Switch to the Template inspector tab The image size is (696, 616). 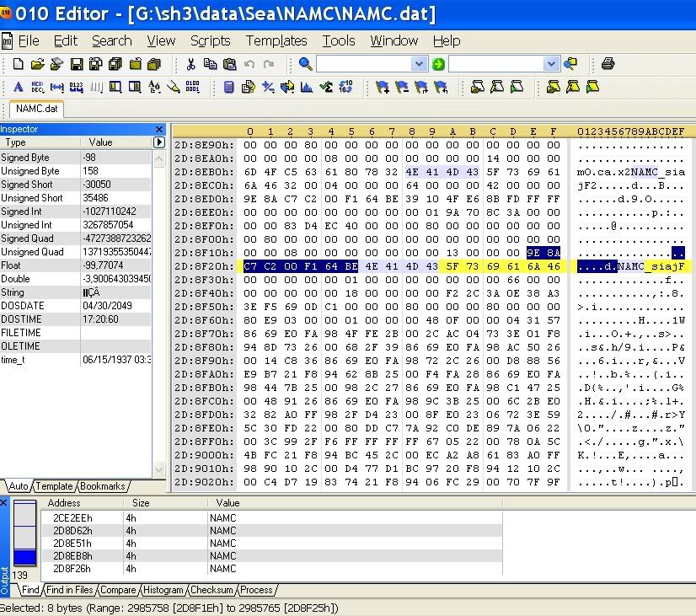point(54,486)
